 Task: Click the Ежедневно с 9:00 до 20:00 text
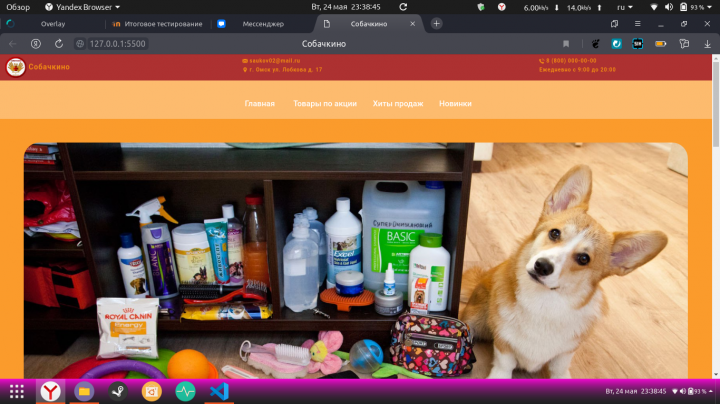pos(577,70)
